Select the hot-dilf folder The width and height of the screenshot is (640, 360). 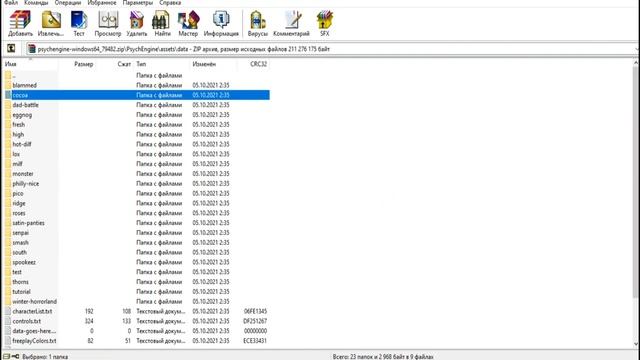click(x=22, y=144)
